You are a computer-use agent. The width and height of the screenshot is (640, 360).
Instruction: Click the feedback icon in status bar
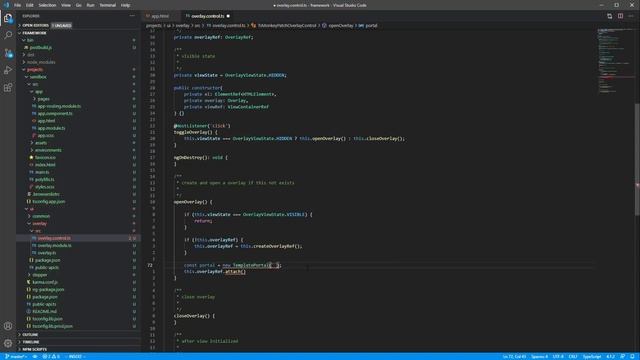(x=622, y=356)
